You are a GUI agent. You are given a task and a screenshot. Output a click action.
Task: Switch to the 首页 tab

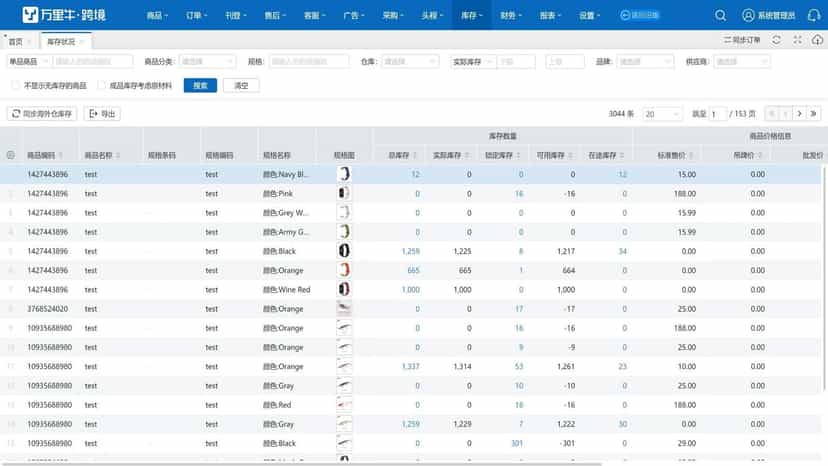(x=16, y=42)
